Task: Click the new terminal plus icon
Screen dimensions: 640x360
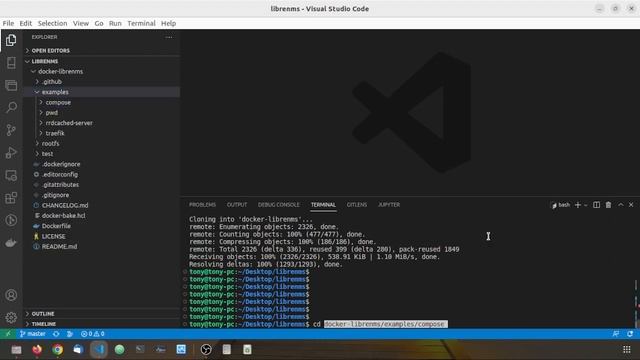Action: click(578, 205)
